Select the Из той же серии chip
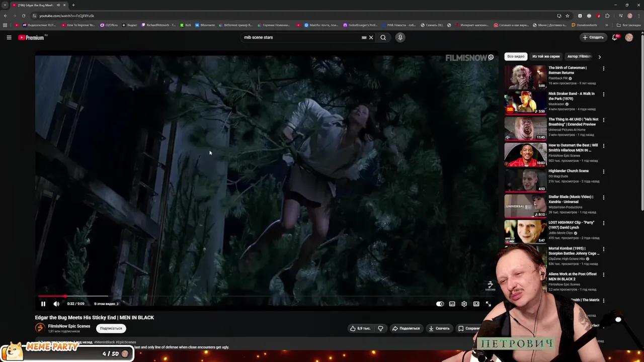This screenshot has height=362, width=644. 546,56
